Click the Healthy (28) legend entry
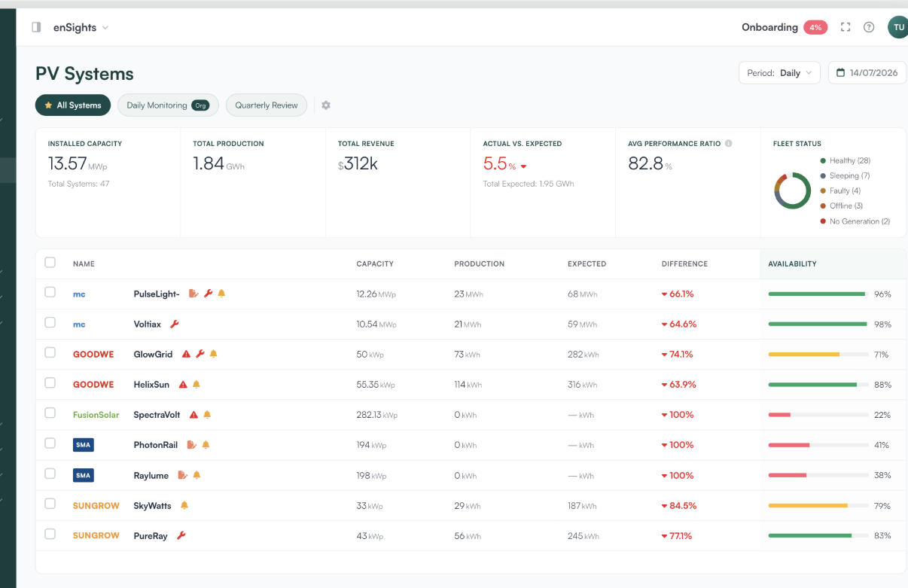The width and height of the screenshot is (908, 588). [845, 160]
